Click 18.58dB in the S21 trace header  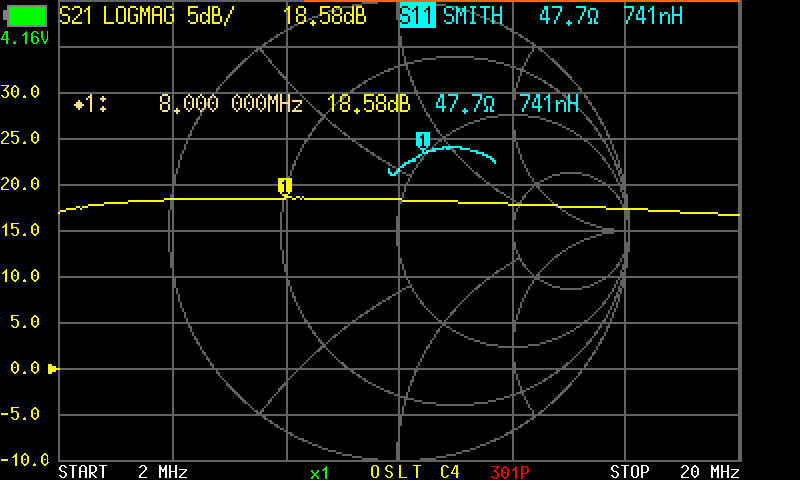coord(325,16)
